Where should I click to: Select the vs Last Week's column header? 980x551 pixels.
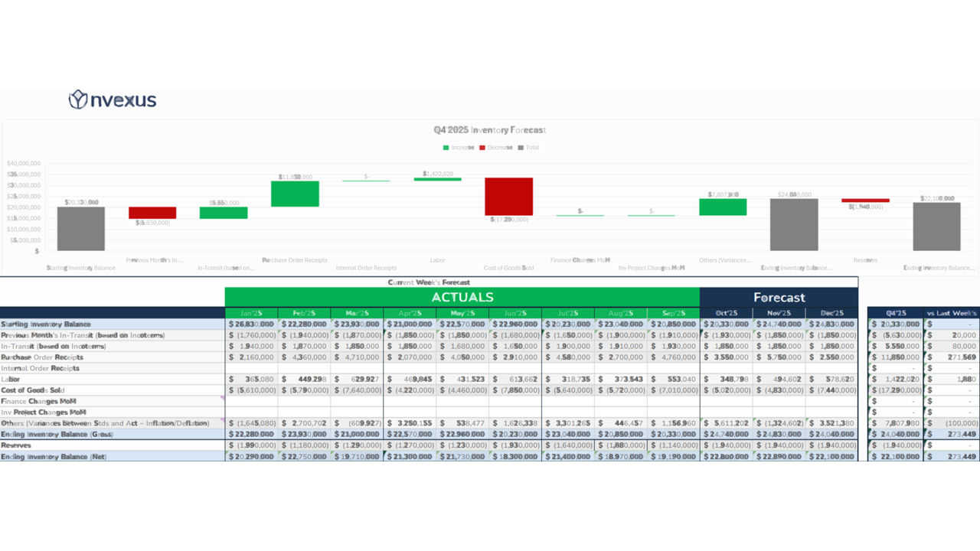point(952,313)
